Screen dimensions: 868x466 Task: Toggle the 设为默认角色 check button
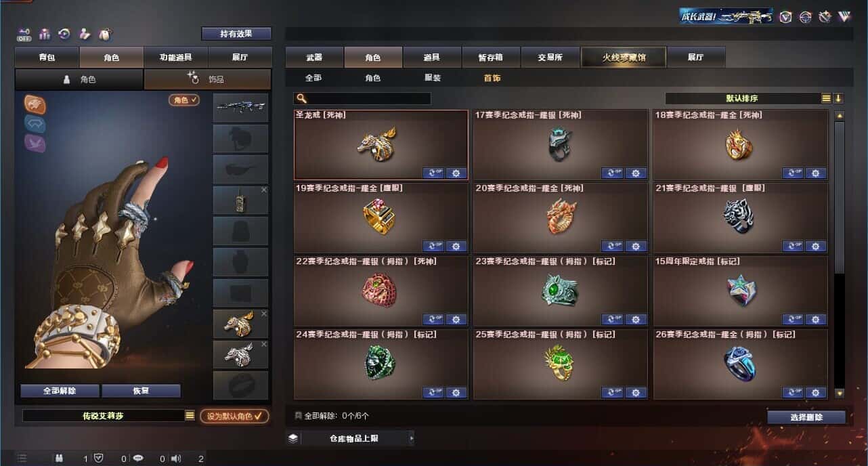coord(234,416)
